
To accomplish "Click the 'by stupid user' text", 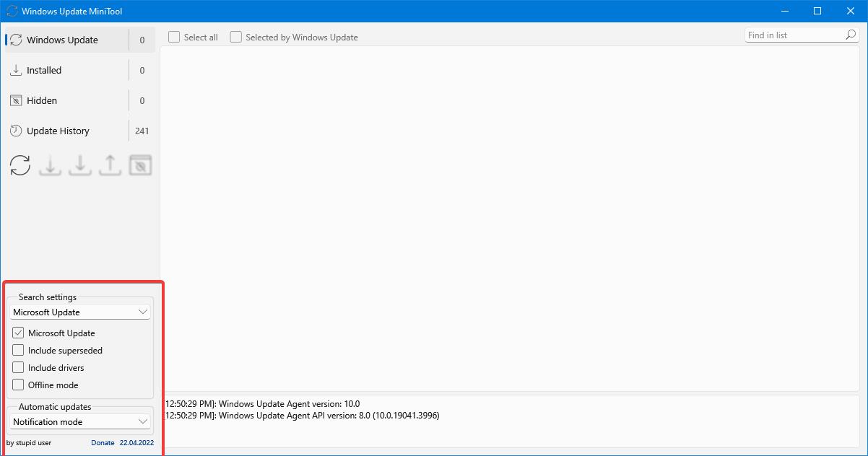I will pyautogui.click(x=29, y=442).
